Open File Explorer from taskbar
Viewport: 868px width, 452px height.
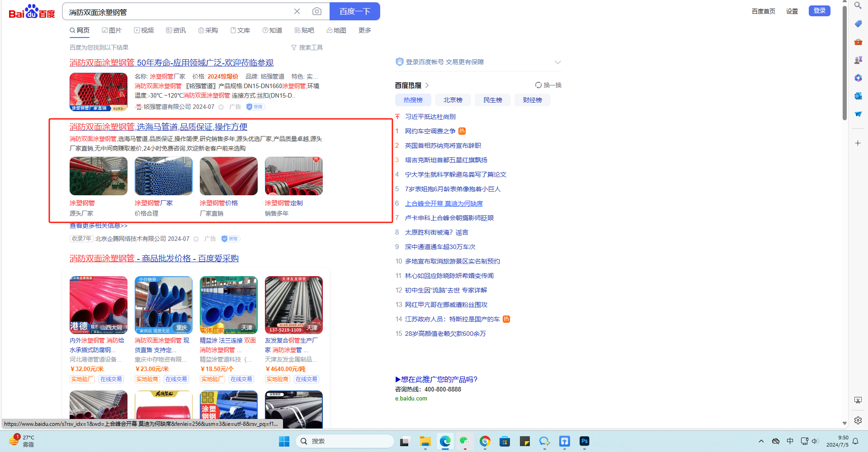425,441
